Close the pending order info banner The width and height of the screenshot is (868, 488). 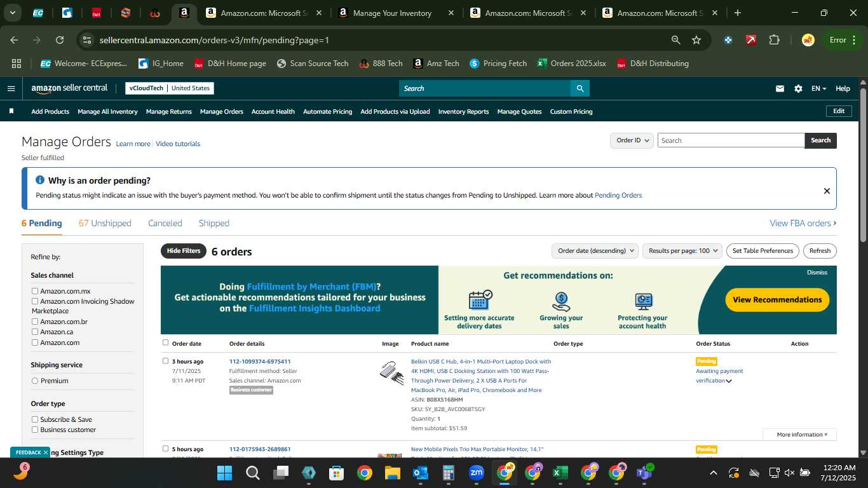click(x=827, y=191)
